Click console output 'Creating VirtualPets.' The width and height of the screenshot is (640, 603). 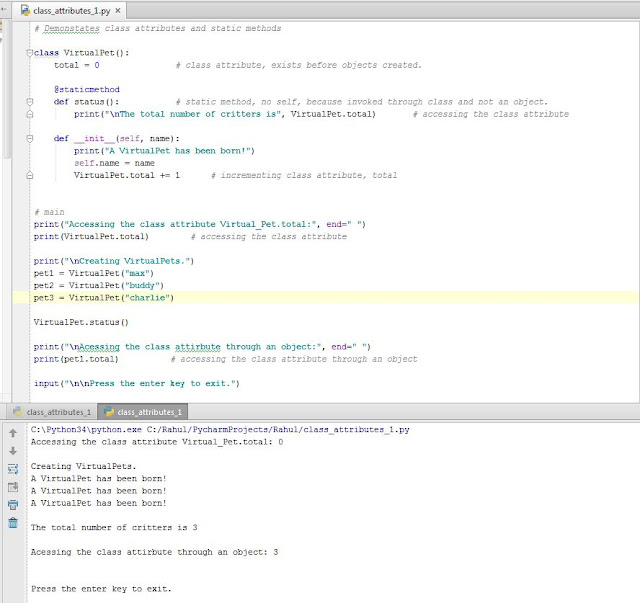(x=83, y=466)
